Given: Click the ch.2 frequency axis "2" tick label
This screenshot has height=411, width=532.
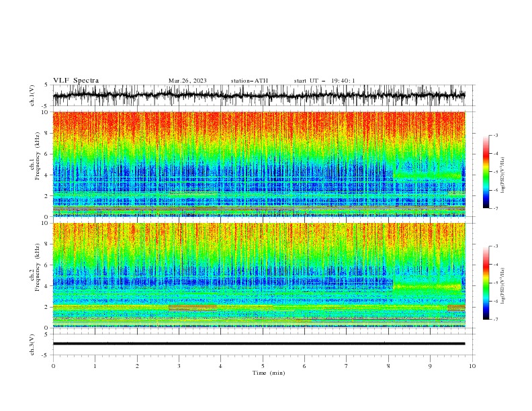Looking at the screenshot, I should pos(46,307).
